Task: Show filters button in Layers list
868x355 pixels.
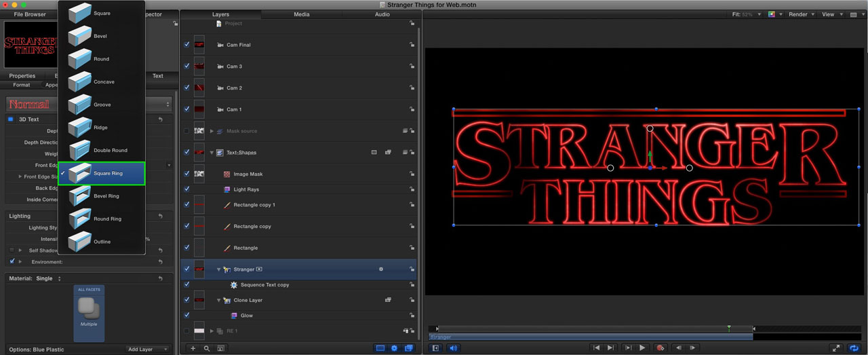Action: (x=408, y=348)
